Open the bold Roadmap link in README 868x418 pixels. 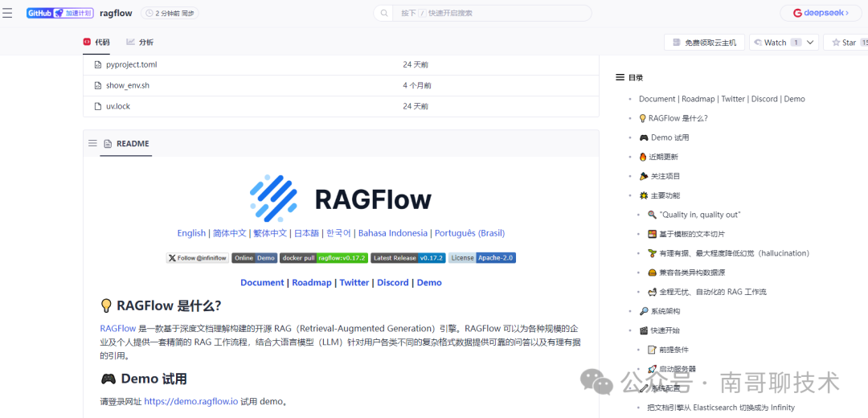pyautogui.click(x=312, y=282)
